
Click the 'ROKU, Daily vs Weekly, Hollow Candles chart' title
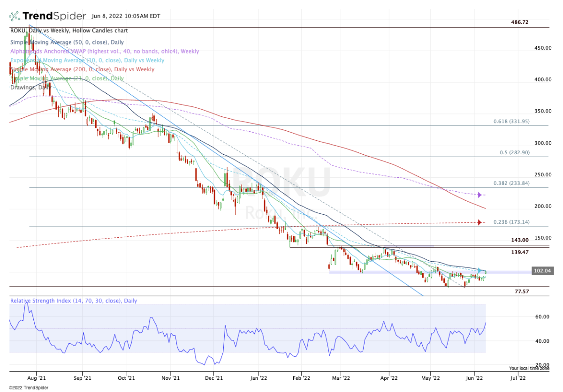pyautogui.click(x=69, y=30)
